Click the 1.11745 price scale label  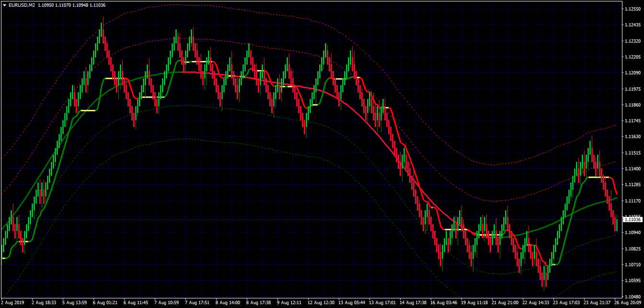pyautogui.click(x=632, y=121)
